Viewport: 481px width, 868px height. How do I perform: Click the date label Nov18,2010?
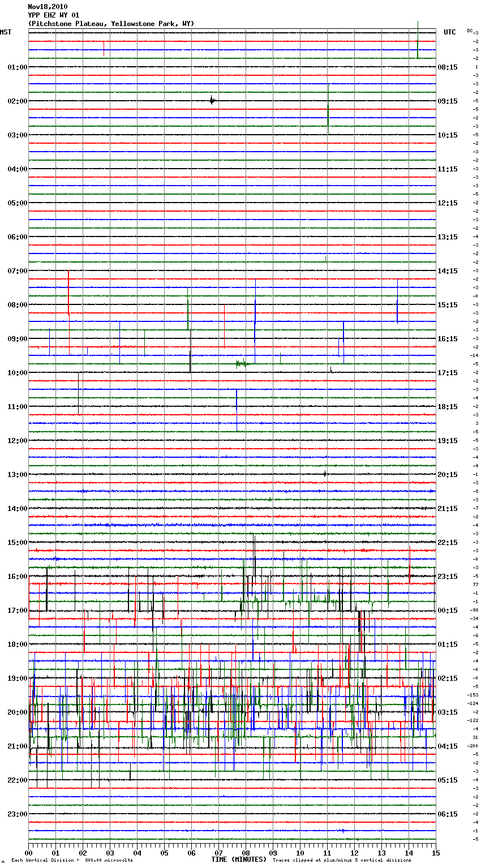[x=48, y=7]
